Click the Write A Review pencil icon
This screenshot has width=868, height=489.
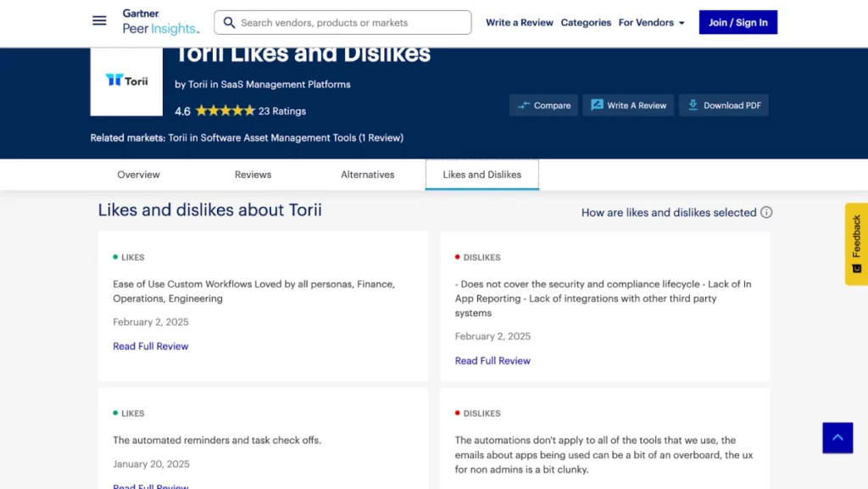(597, 105)
